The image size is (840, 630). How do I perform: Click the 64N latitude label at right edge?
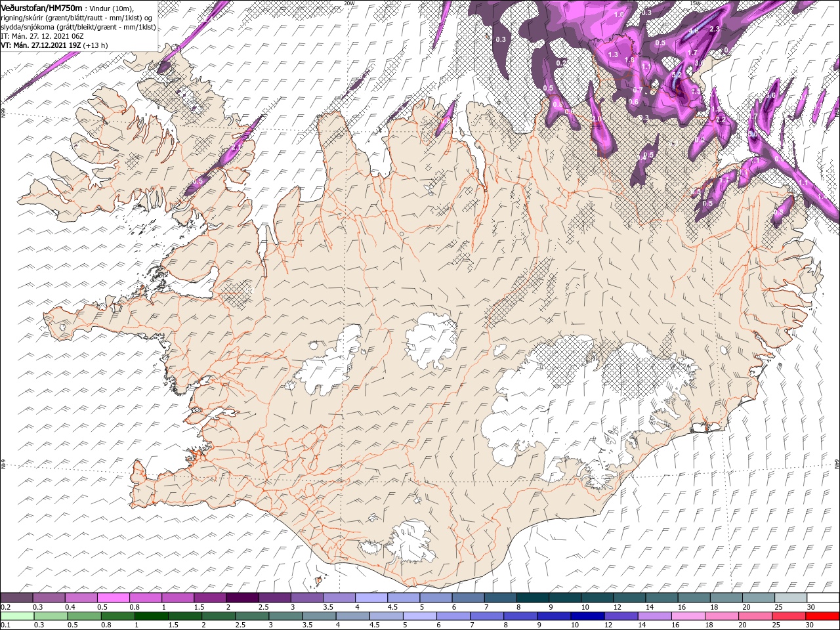(x=837, y=463)
